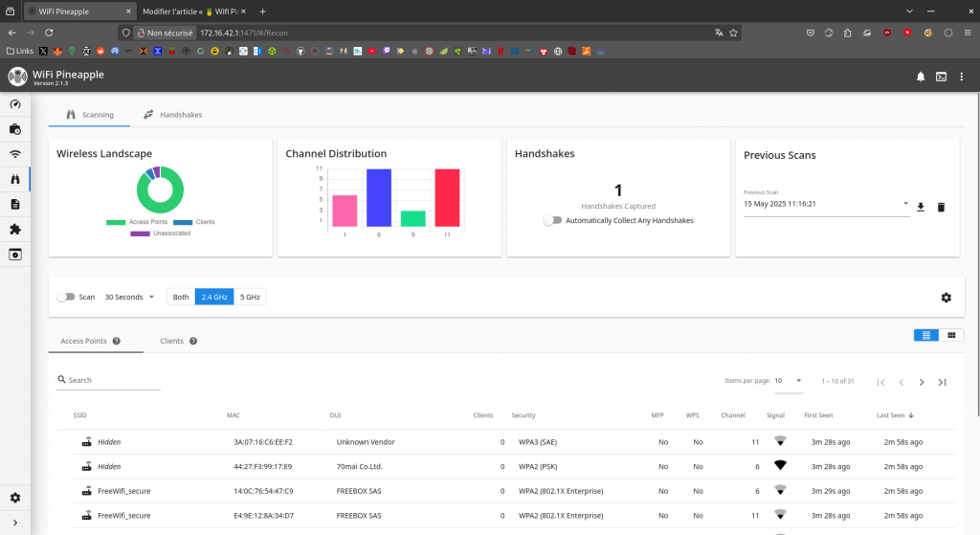Open the 30 Seconds scan duration dropdown
The height and width of the screenshot is (535, 980).
[129, 297]
